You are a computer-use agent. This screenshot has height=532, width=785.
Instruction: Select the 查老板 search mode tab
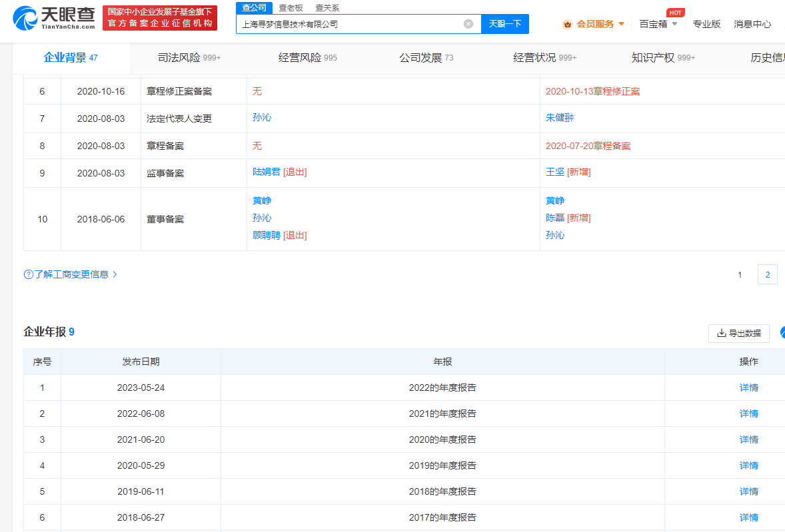click(x=291, y=8)
